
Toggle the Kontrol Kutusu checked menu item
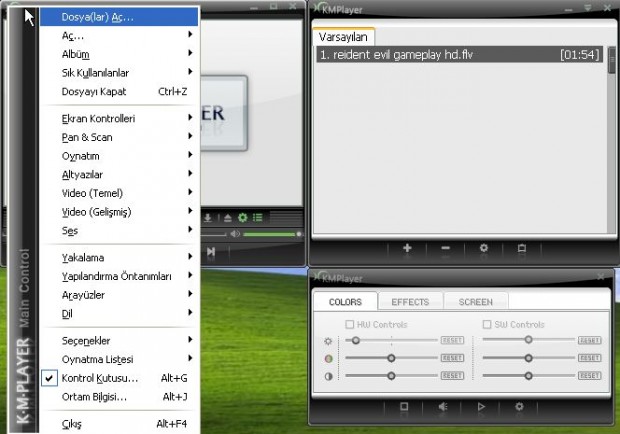point(120,378)
